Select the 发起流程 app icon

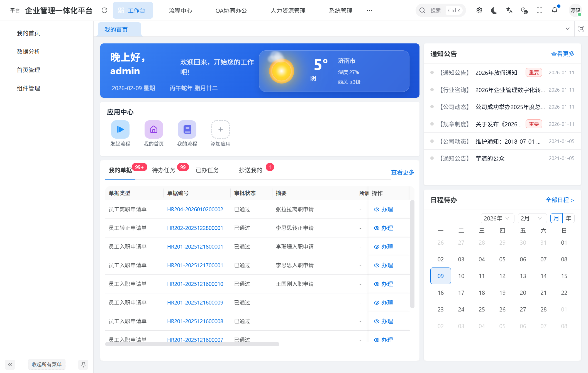coord(120,129)
